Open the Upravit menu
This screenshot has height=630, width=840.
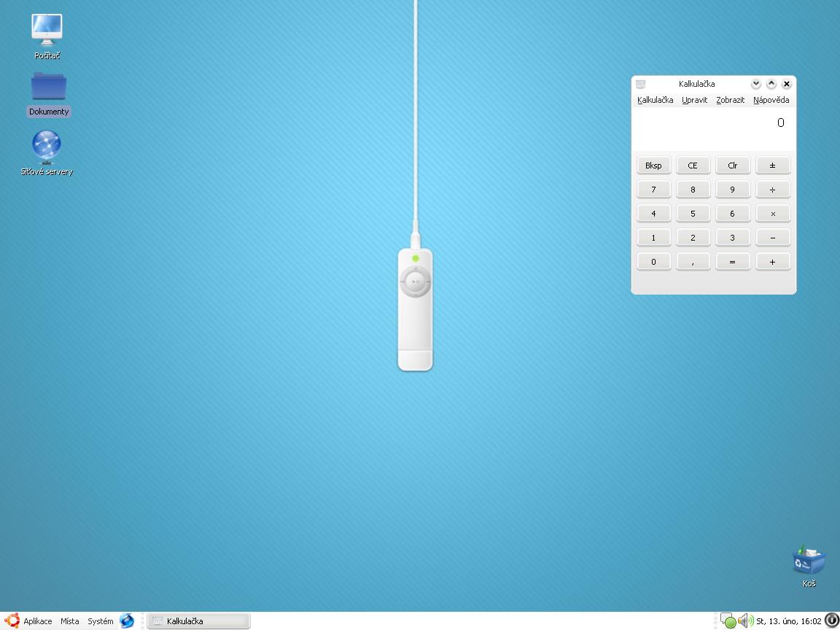(x=694, y=100)
